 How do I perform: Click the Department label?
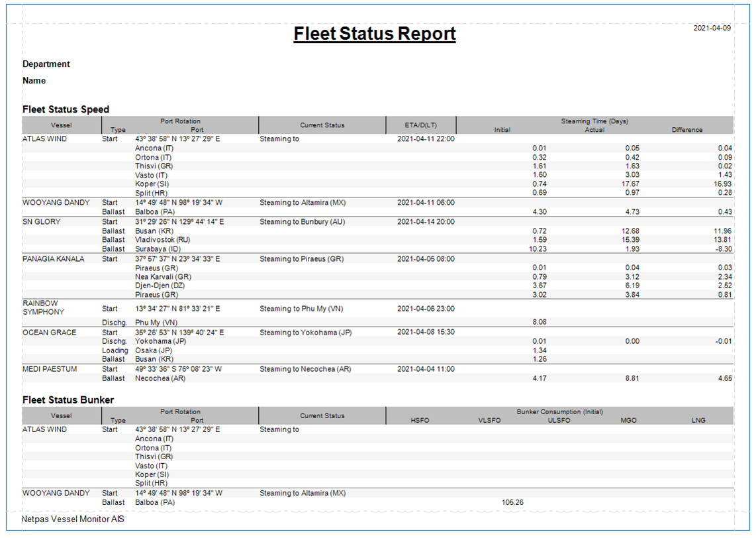click(46, 64)
